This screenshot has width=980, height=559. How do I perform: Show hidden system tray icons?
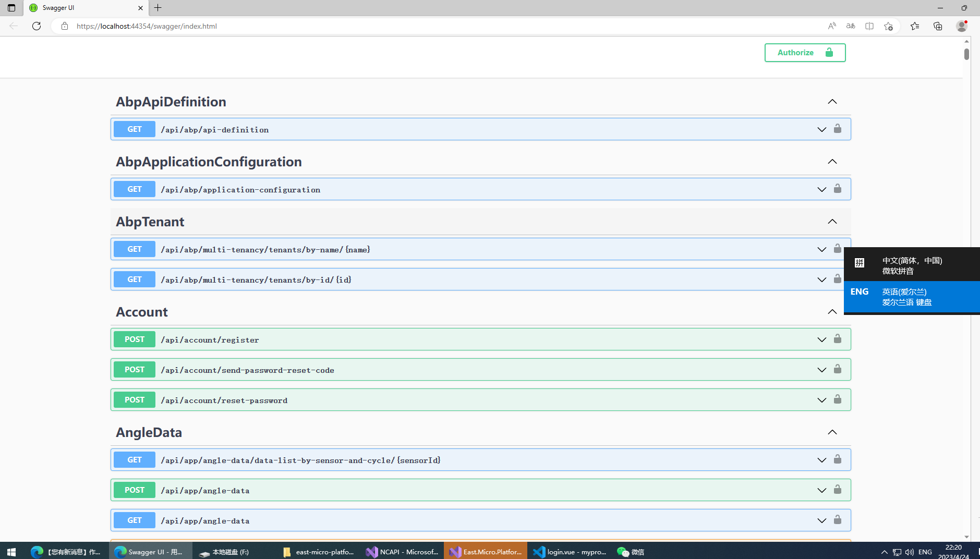pos(884,552)
